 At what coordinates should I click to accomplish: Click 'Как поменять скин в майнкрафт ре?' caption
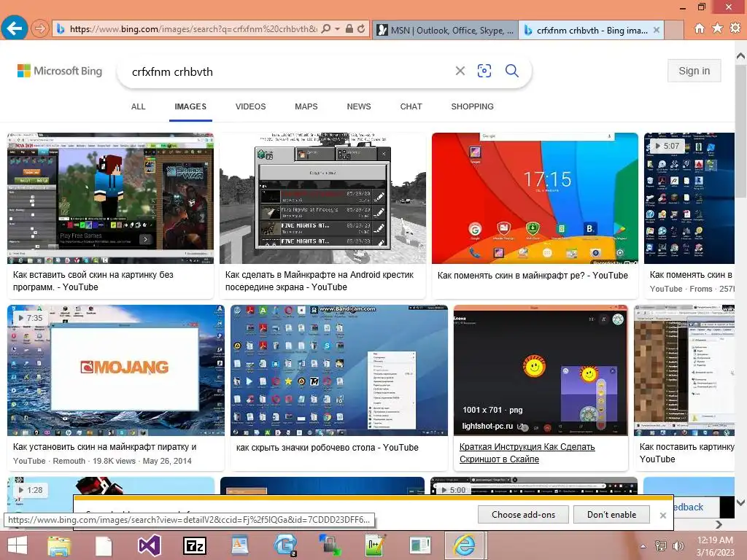tap(533, 275)
